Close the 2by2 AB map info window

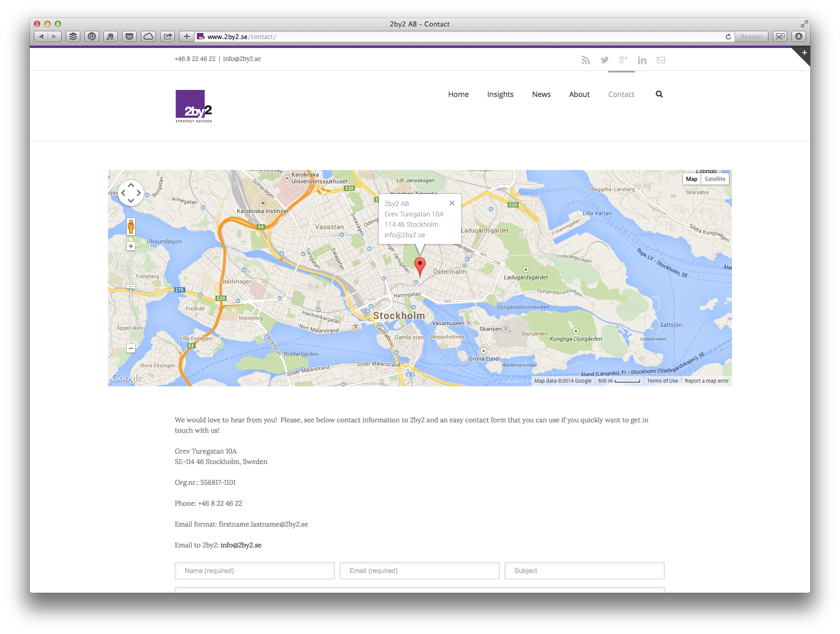click(x=452, y=203)
